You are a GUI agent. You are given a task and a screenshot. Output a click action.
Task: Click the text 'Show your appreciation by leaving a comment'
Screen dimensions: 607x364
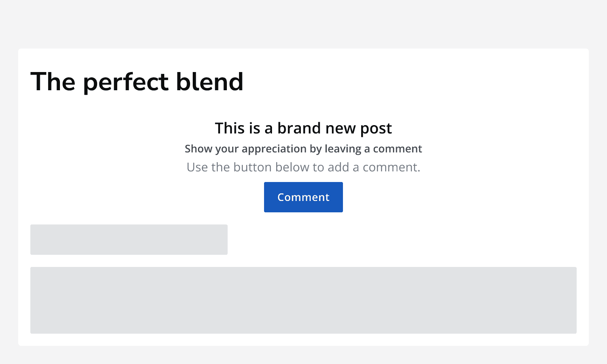pyautogui.click(x=303, y=149)
